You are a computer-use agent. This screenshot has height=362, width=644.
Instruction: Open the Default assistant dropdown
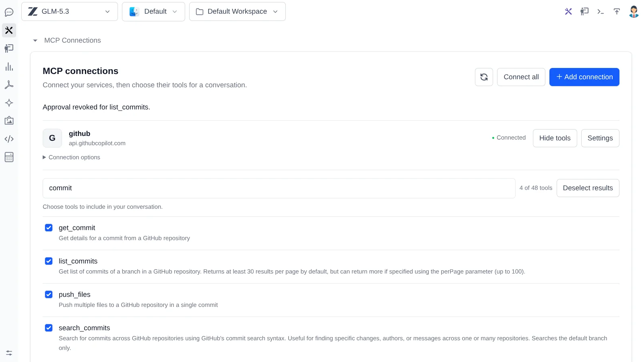click(x=153, y=11)
